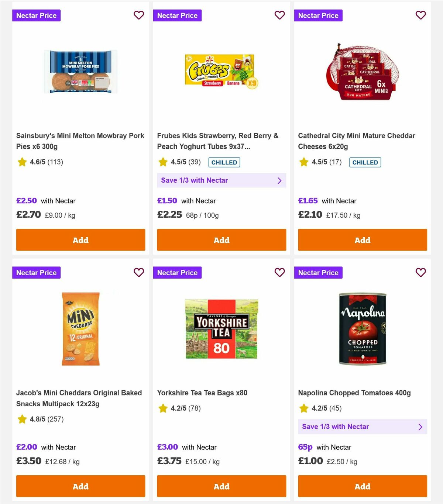This screenshot has height=504, width=443.
Task: Favourite the Napolina Chopped Tomatoes
Action: (x=420, y=273)
